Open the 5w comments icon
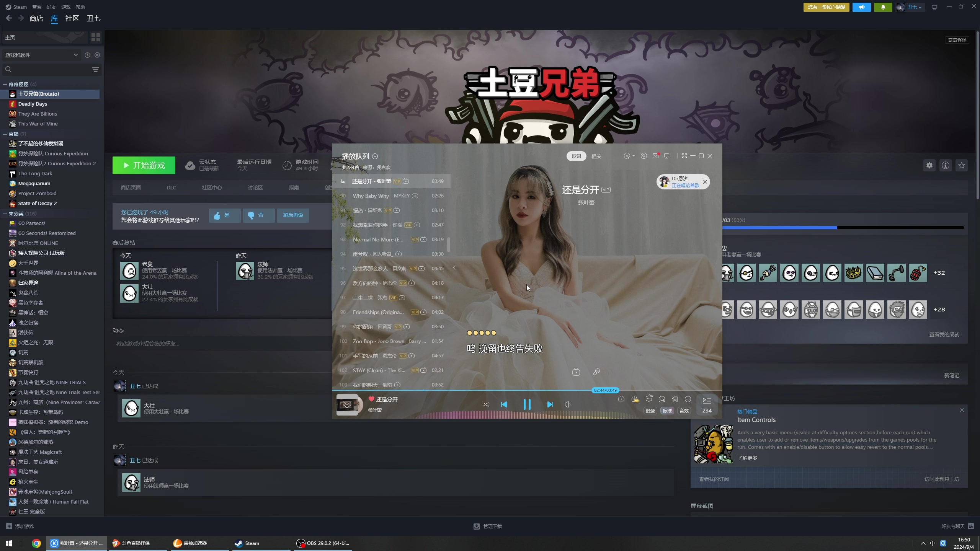The image size is (980, 551). (x=649, y=399)
